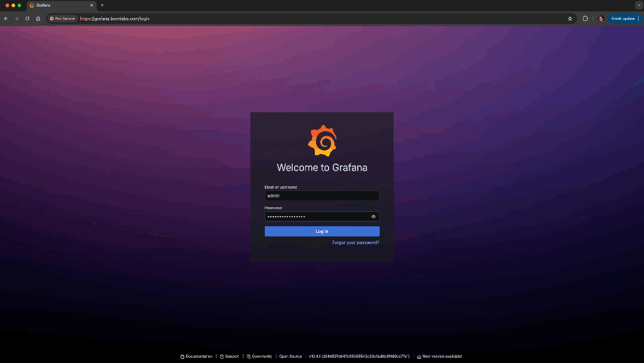The height and width of the screenshot is (363, 644).
Task: Click the Not Secure site badge
Action: (63, 19)
